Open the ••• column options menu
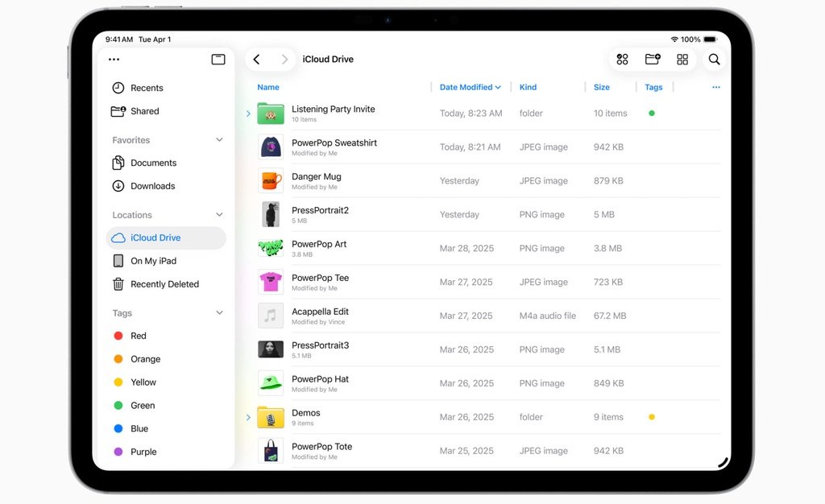825x504 pixels. click(x=715, y=87)
